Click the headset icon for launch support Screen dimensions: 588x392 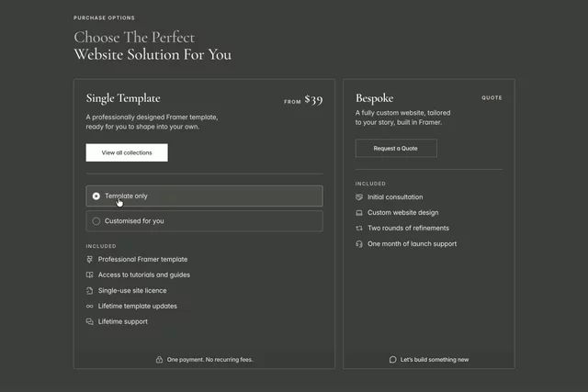[359, 244]
